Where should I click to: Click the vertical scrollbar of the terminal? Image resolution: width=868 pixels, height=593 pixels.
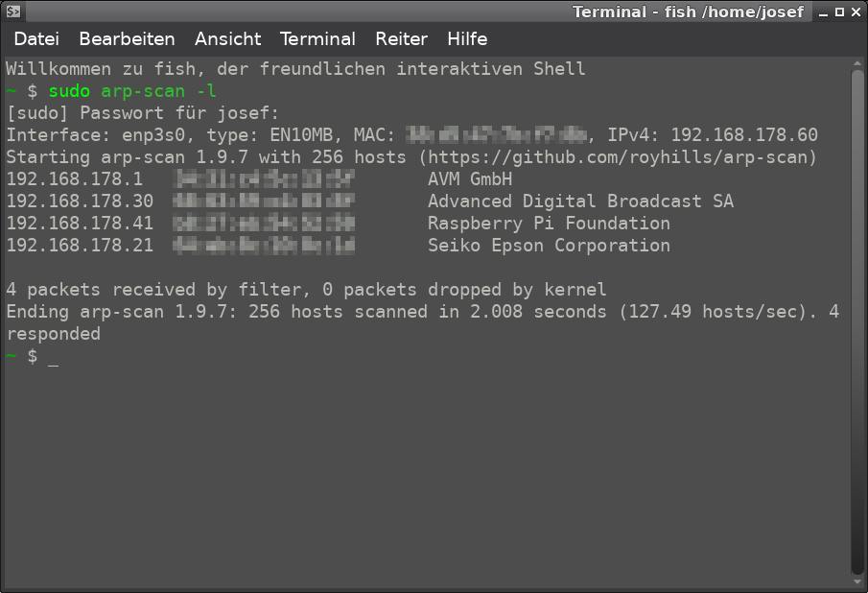click(857, 317)
